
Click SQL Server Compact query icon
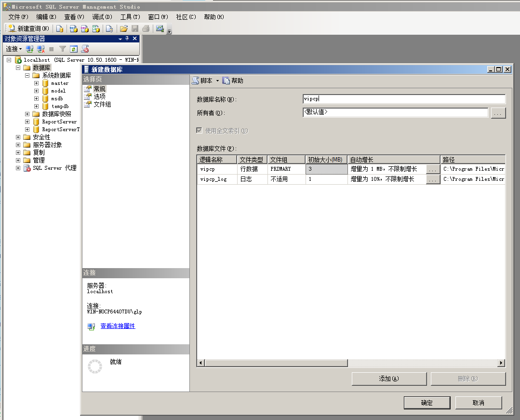pyautogui.click(x=109, y=28)
